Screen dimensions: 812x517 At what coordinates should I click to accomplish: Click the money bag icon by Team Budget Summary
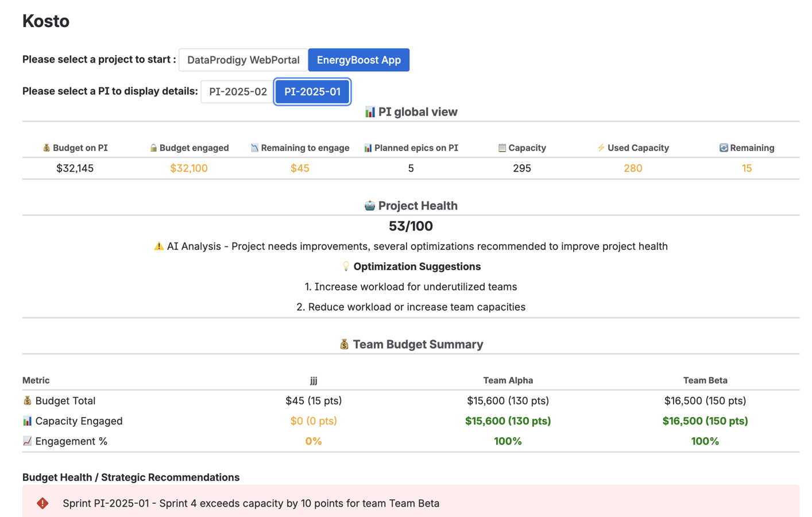(345, 344)
